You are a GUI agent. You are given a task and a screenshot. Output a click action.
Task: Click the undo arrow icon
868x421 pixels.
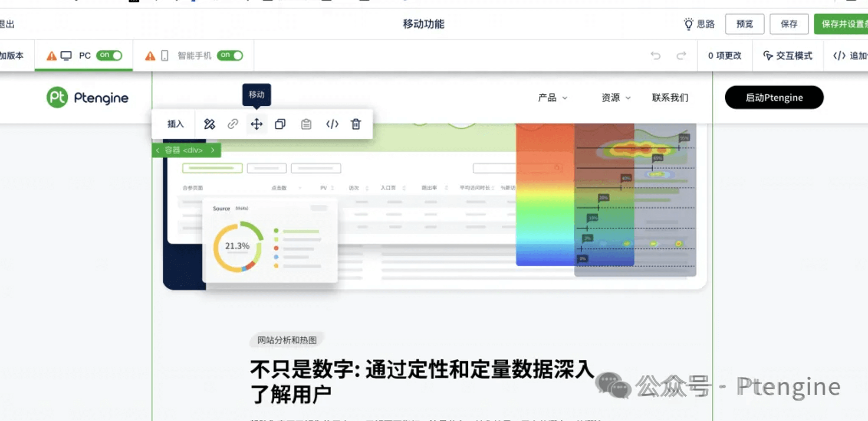[655, 55]
